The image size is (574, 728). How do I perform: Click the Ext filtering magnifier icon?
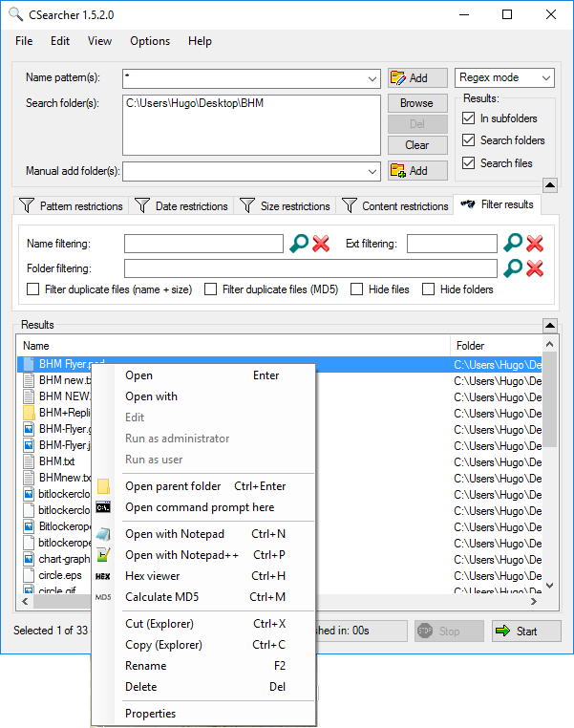(x=513, y=243)
